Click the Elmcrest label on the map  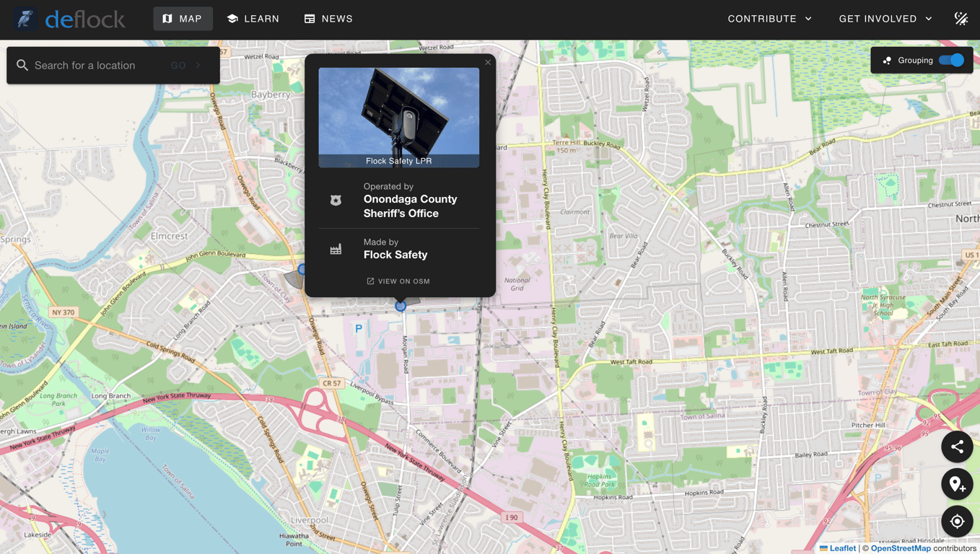170,236
